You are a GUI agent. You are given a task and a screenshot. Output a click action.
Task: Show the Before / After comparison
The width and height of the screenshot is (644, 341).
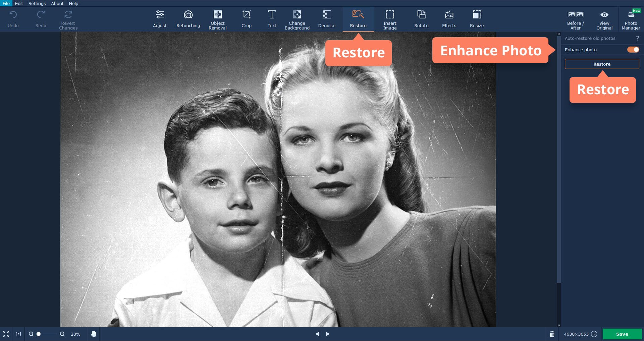[x=576, y=19]
